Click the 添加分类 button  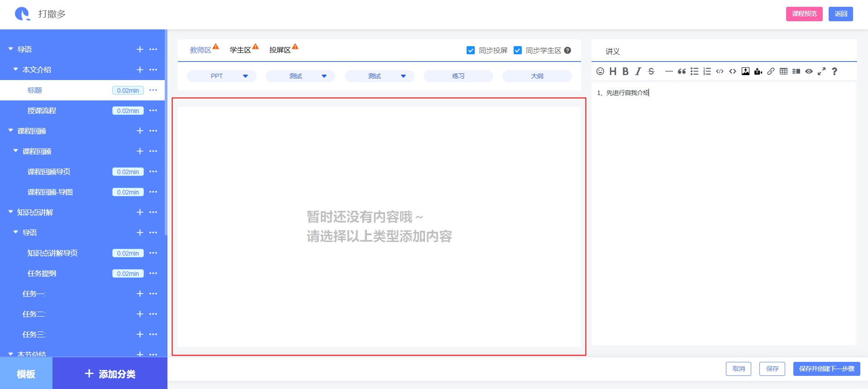tap(110, 374)
